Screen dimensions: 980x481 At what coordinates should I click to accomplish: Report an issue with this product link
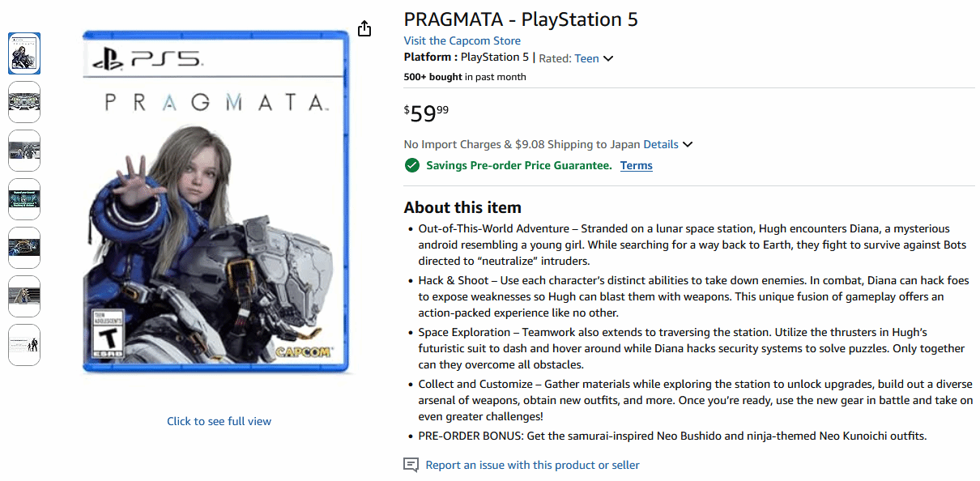pyautogui.click(x=532, y=465)
